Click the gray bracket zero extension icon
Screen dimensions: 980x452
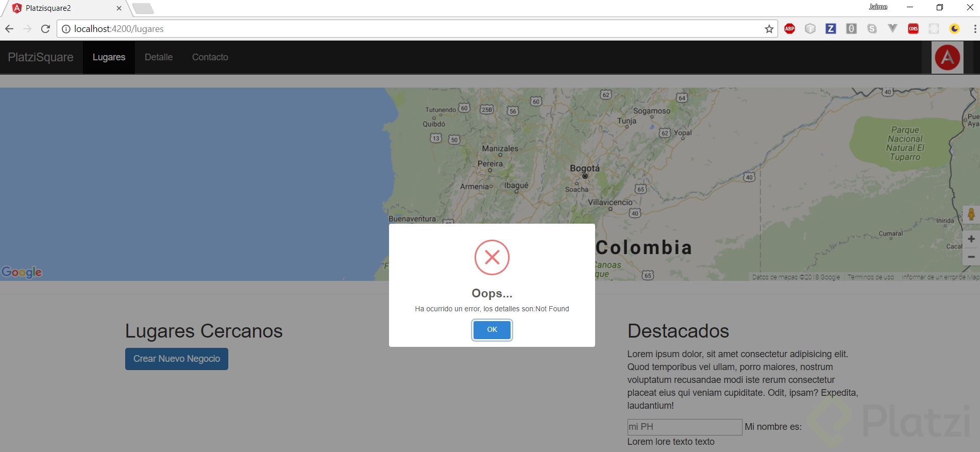coord(851,29)
